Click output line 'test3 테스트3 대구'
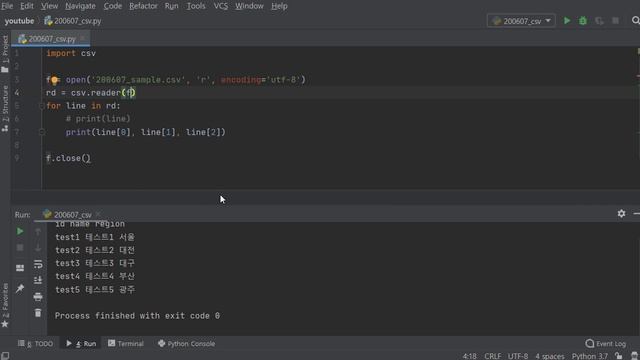The height and width of the screenshot is (360, 640). (x=95, y=263)
